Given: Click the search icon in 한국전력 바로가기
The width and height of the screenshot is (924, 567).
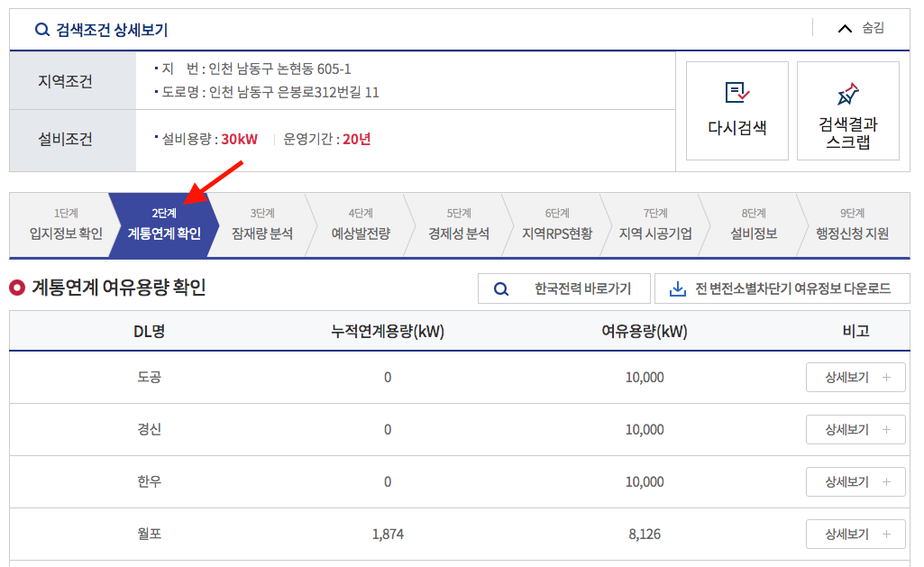Looking at the screenshot, I should [501, 288].
